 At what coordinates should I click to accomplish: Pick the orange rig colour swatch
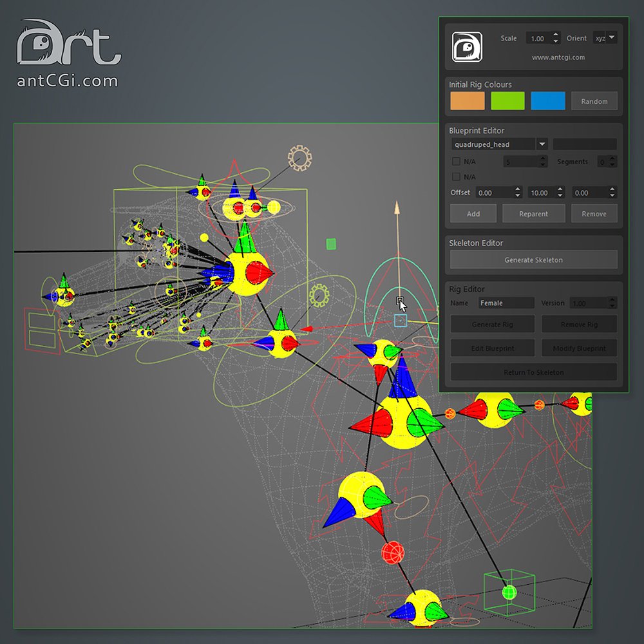(x=468, y=100)
